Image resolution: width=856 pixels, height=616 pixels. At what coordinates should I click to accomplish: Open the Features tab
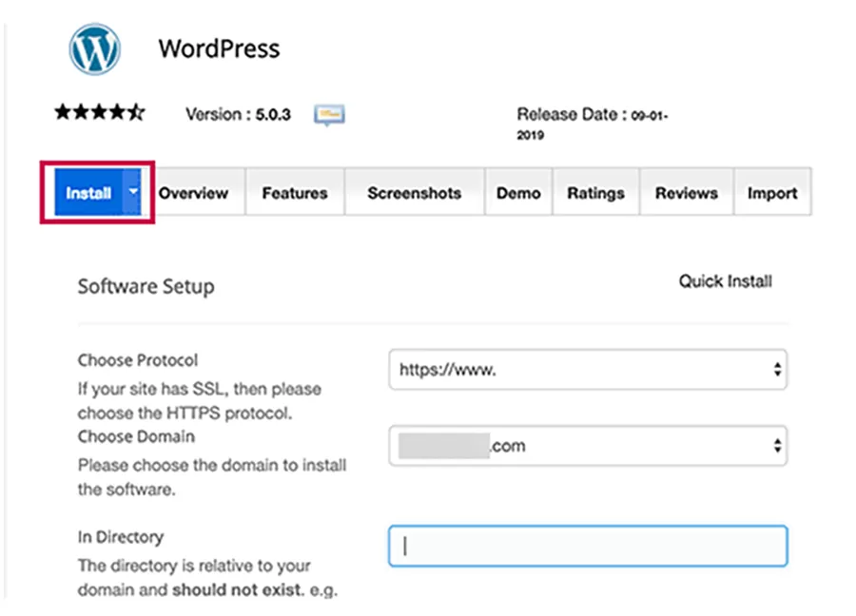click(x=295, y=193)
